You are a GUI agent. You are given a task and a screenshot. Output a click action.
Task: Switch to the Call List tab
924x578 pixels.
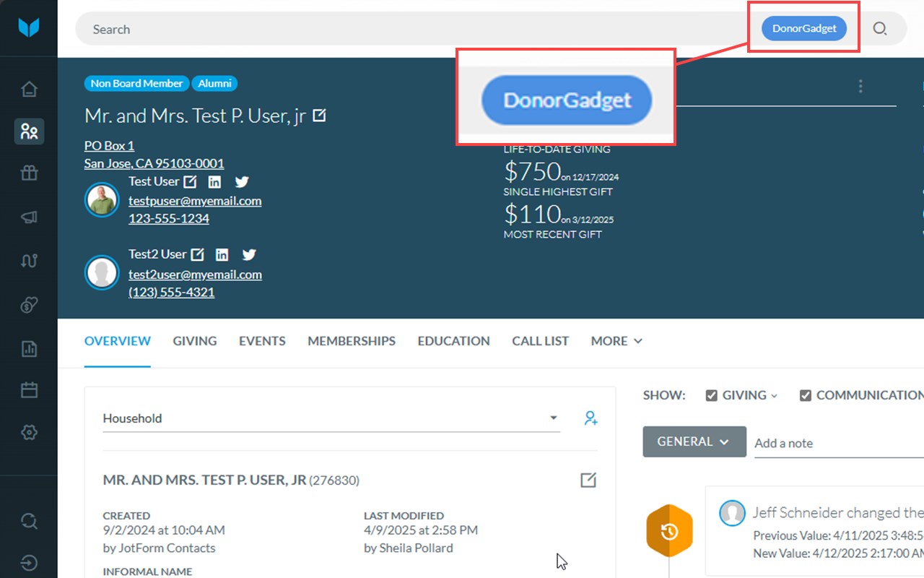click(x=541, y=341)
